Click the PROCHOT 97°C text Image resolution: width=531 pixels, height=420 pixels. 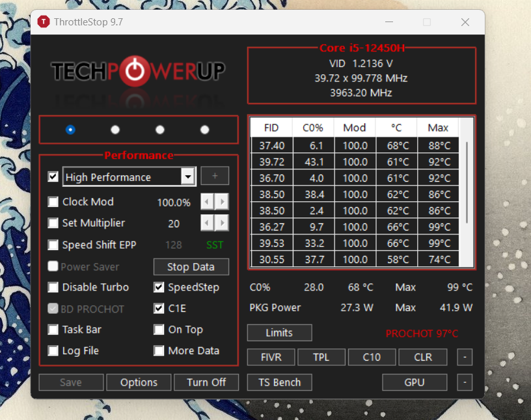[x=422, y=333]
